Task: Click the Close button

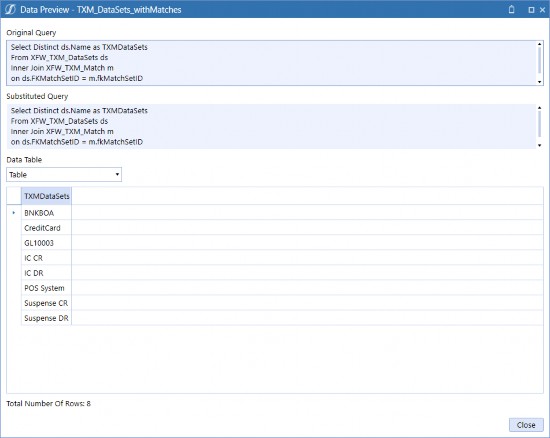Action: coord(526,425)
